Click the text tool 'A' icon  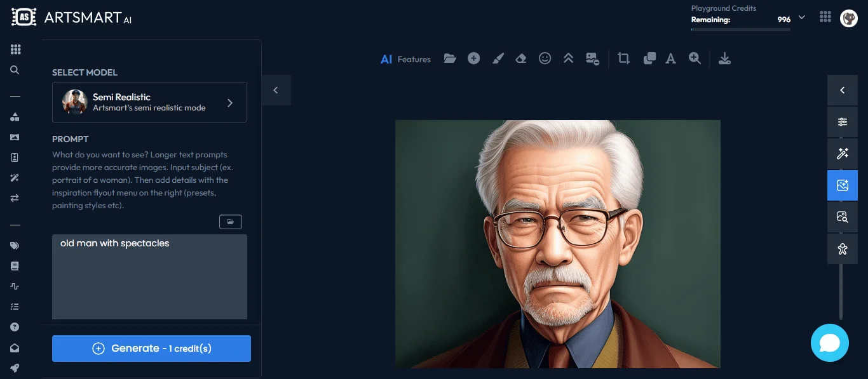click(670, 58)
